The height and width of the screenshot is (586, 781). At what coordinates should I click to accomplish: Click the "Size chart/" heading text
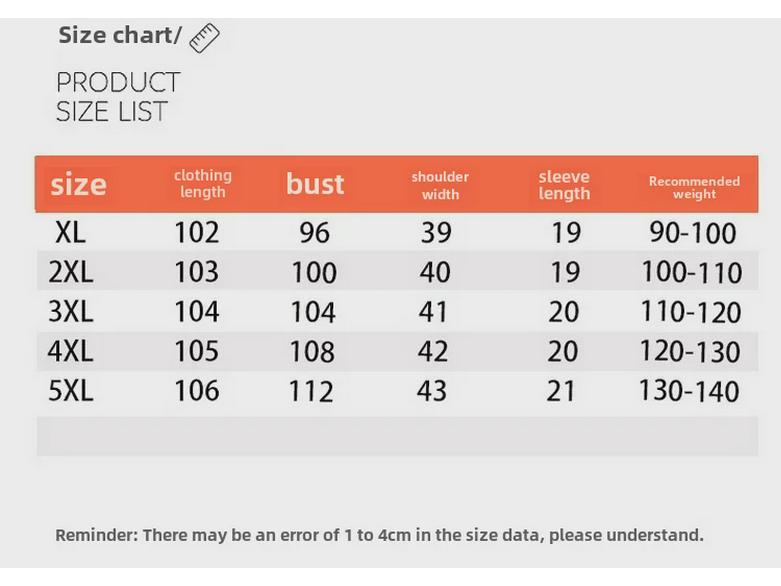(120, 35)
